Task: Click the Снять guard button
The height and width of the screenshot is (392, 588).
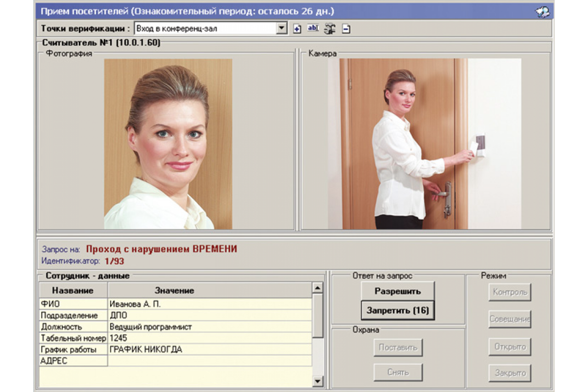Action: pyautogui.click(x=398, y=372)
